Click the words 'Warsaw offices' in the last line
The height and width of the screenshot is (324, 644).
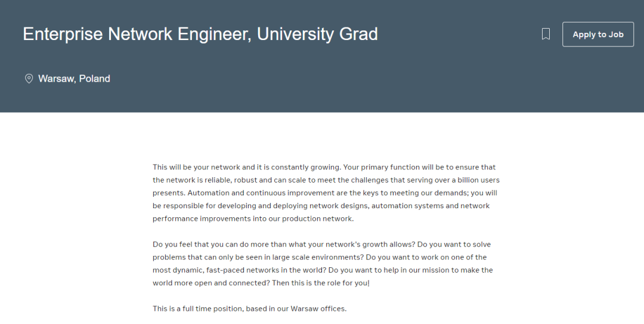318,308
